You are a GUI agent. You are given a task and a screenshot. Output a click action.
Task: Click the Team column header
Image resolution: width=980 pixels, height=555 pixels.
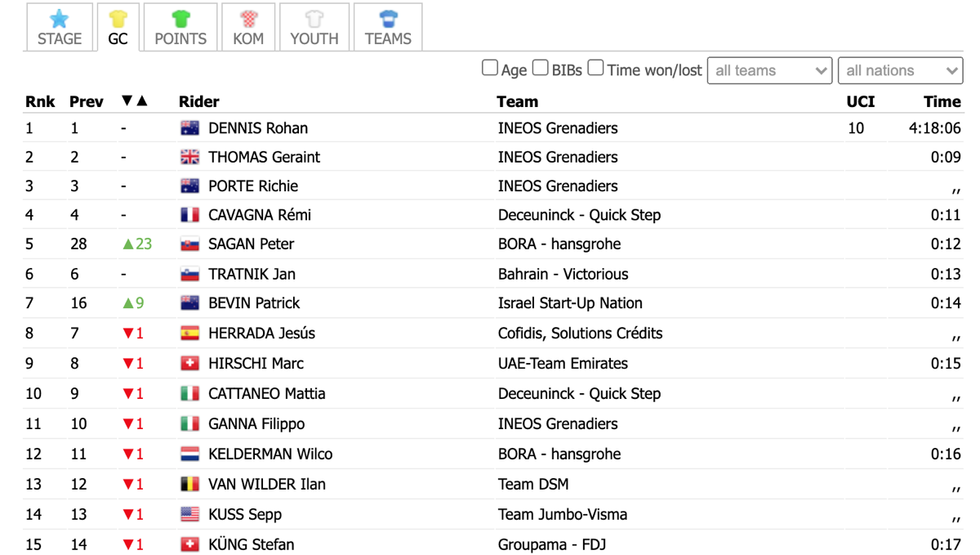tap(517, 101)
